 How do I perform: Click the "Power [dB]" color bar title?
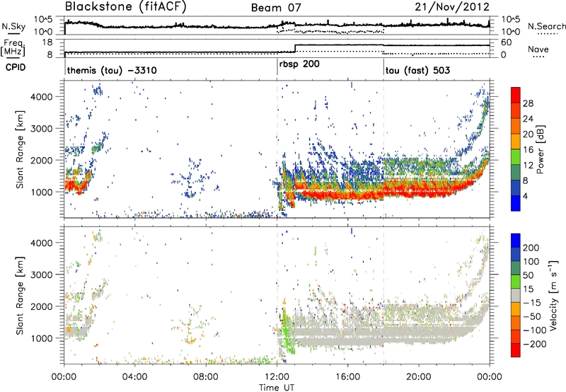pyautogui.click(x=541, y=149)
